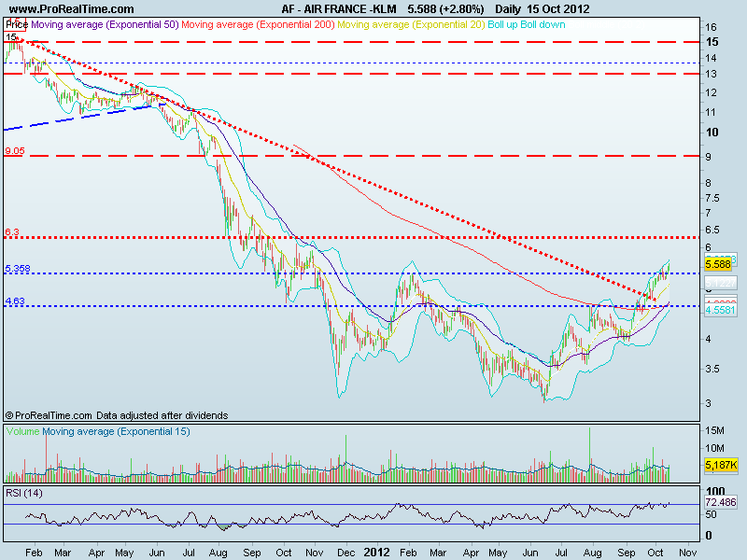Image resolution: width=747 pixels, height=560 pixels.
Task: Click the ProRealTime.com Data adjusted after dividends note
Action: pos(117,415)
